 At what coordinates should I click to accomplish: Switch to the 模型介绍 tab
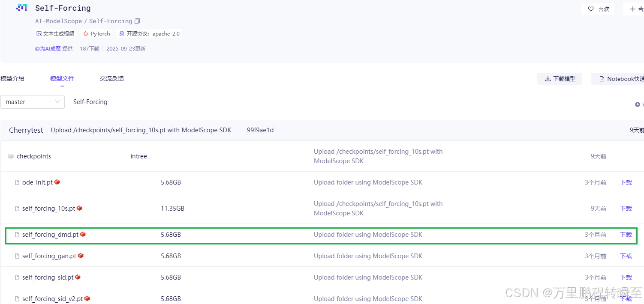[12, 78]
